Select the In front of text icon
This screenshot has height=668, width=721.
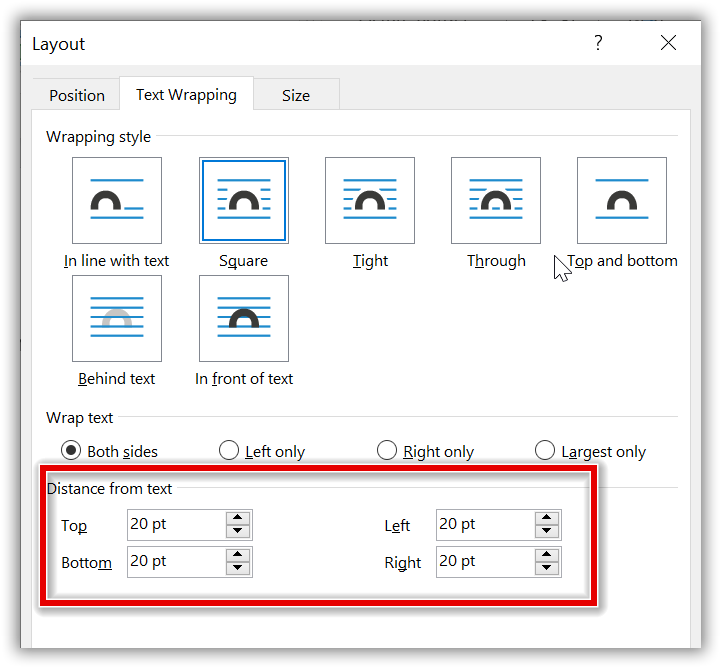point(243,318)
